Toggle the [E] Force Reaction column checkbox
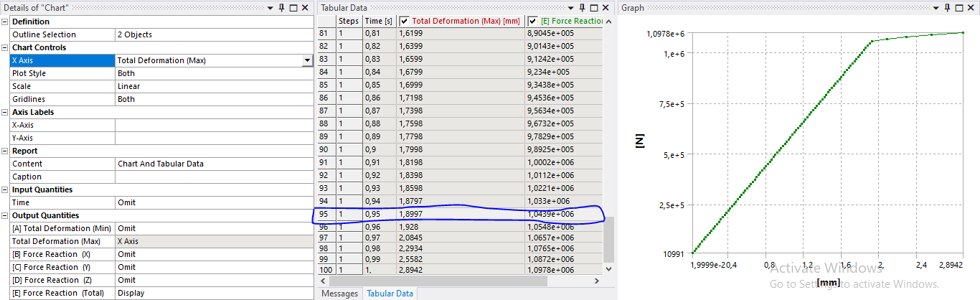 [533, 22]
